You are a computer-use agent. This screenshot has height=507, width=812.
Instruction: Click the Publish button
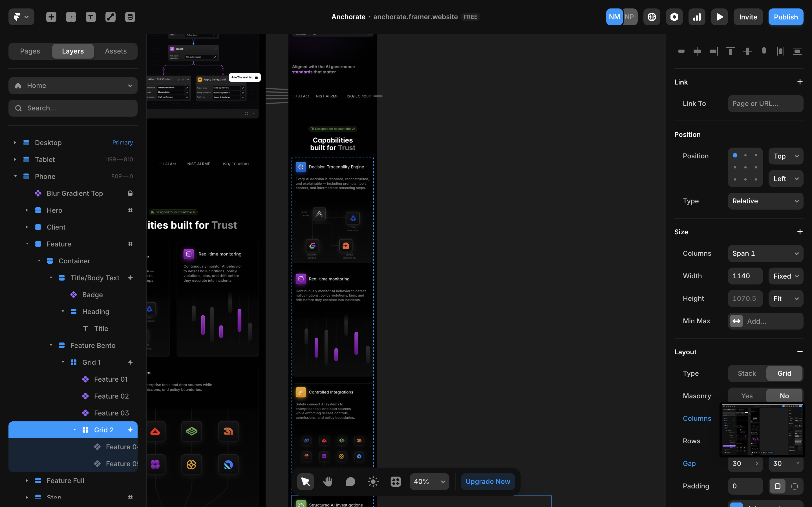[x=786, y=17]
